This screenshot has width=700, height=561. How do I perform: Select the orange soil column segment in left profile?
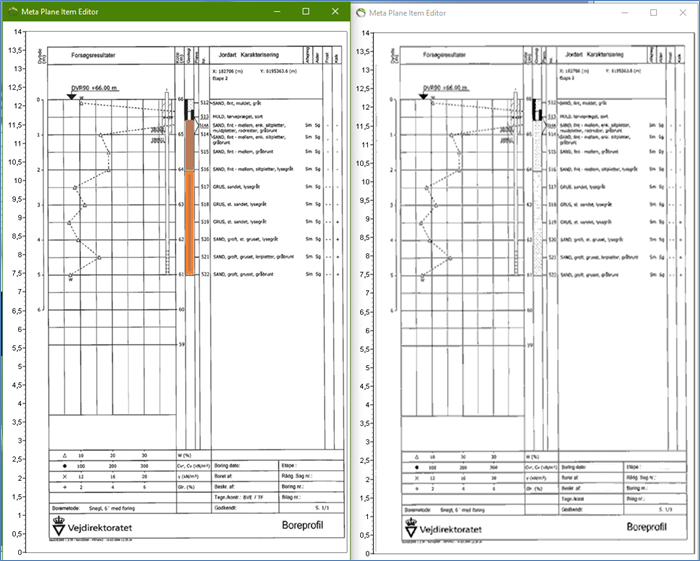coord(190,223)
